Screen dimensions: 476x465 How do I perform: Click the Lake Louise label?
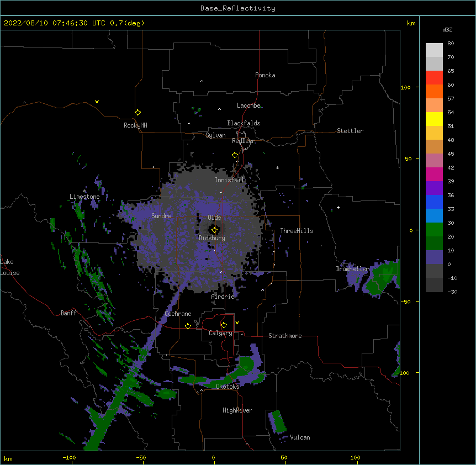pyautogui.click(x=10, y=267)
